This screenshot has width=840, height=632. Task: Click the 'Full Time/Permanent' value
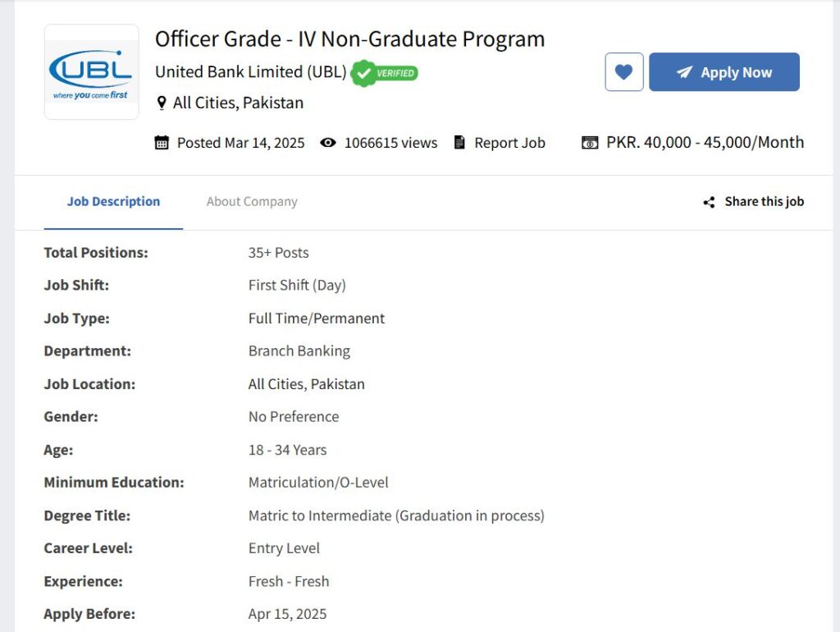click(317, 318)
